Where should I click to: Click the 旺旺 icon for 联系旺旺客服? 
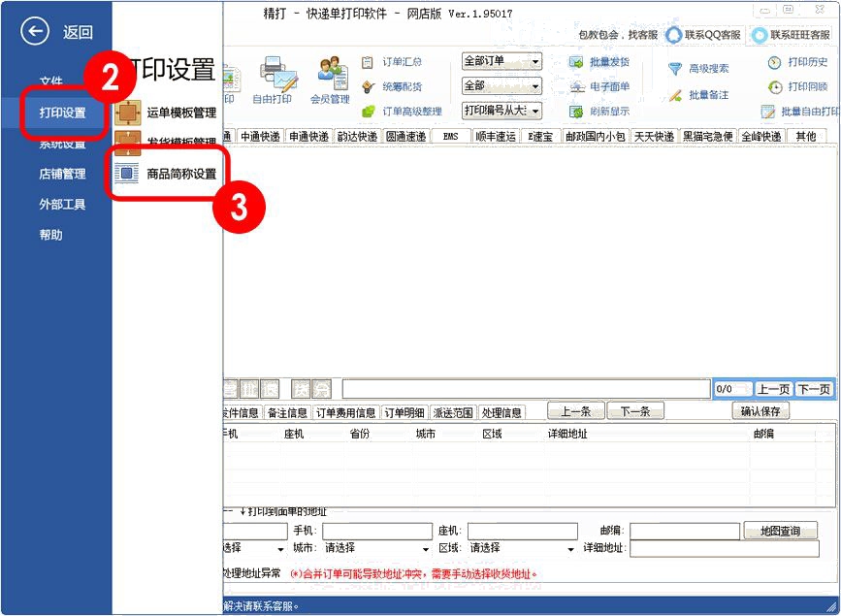pos(760,36)
